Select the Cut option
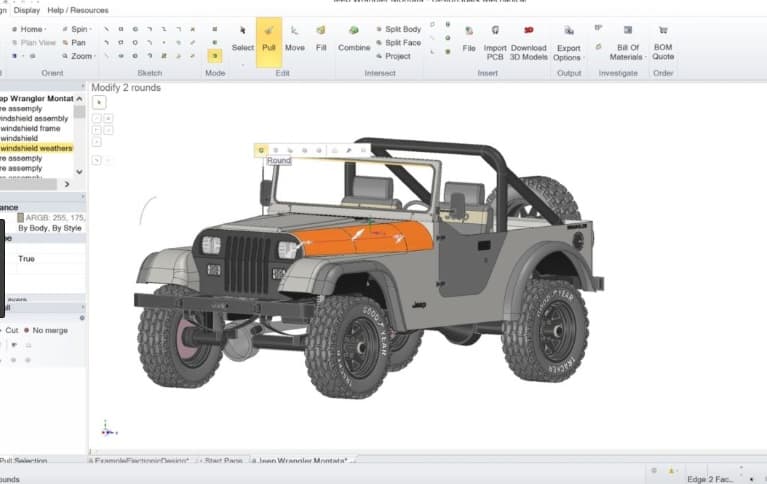The image size is (767, 484). point(12,330)
